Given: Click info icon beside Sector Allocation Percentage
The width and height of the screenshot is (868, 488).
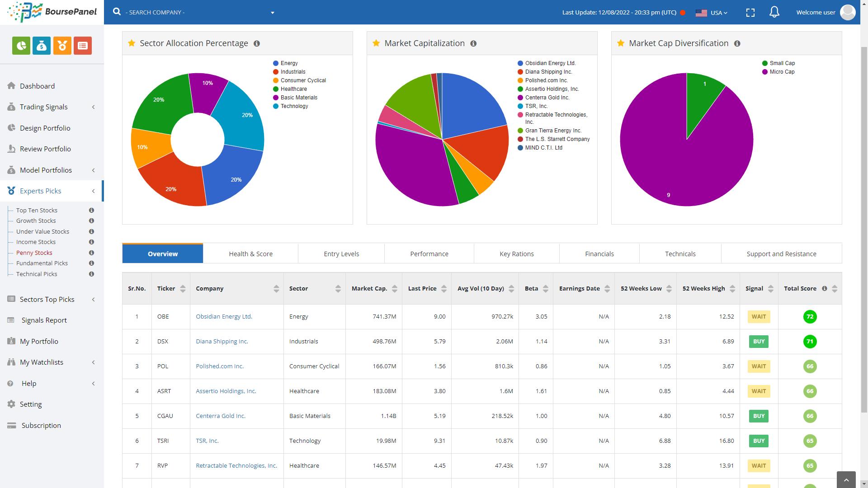Looking at the screenshot, I should pyautogui.click(x=257, y=43).
